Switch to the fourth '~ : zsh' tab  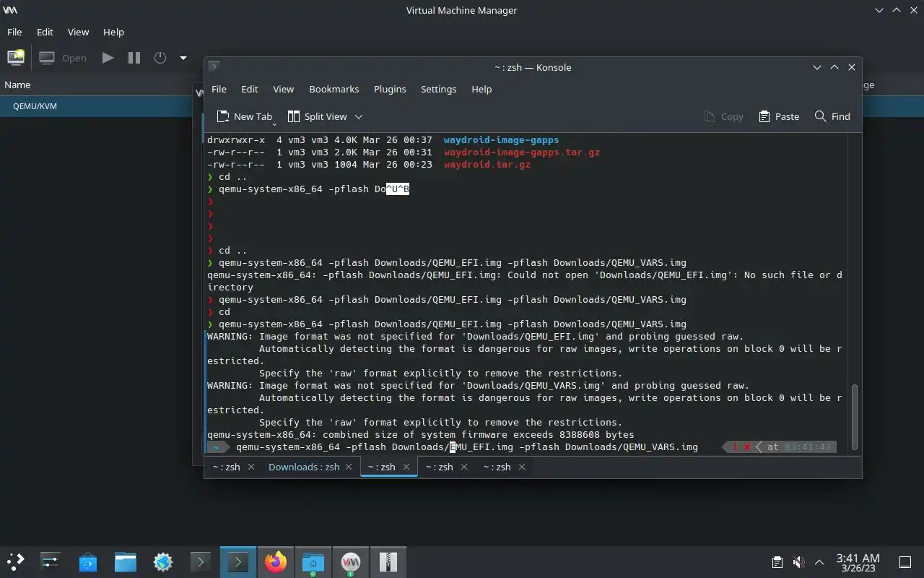pyautogui.click(x=439, y=467)
